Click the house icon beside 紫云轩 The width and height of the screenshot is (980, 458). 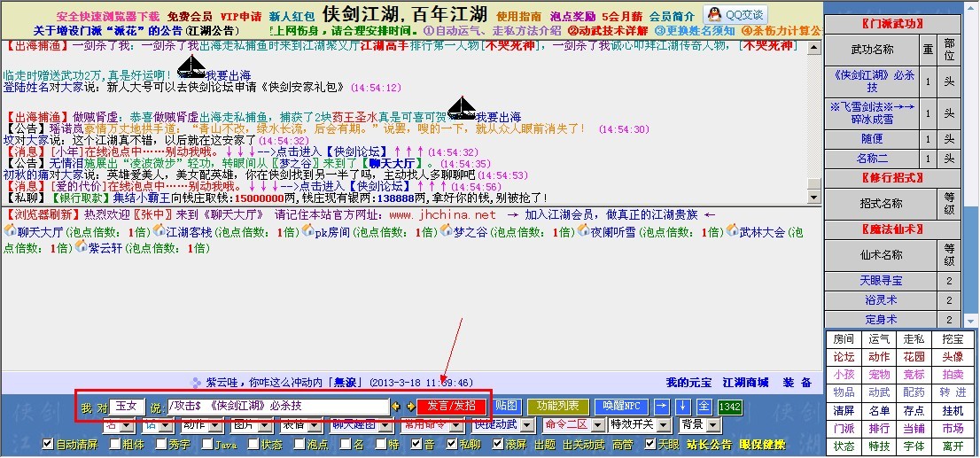tap(82, 247)
